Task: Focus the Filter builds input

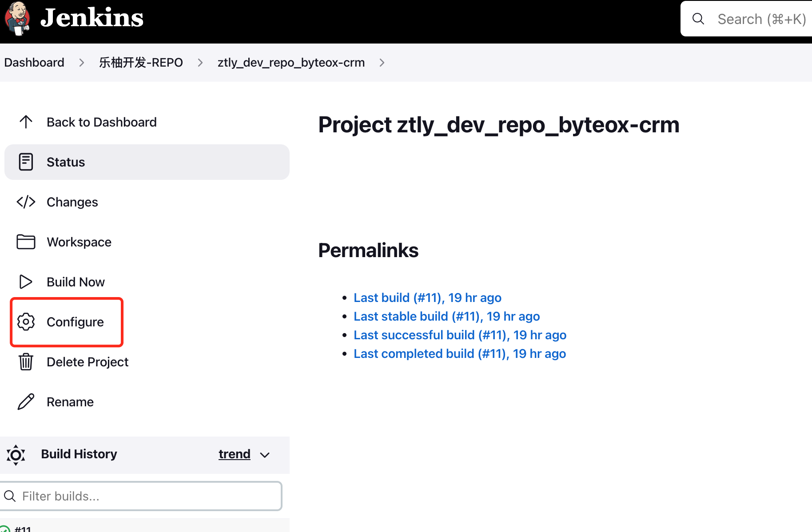Action: pyautogui.click(x=141, y=496)
